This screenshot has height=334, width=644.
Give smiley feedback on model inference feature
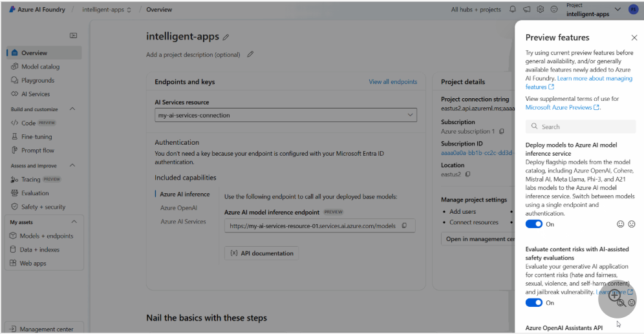621,224
